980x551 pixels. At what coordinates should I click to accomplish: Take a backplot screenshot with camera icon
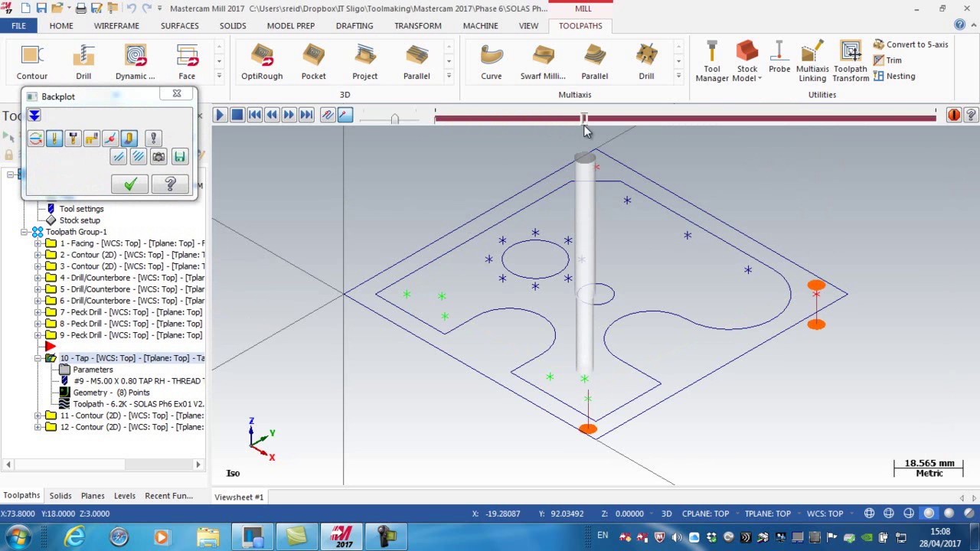click(158, 157)
